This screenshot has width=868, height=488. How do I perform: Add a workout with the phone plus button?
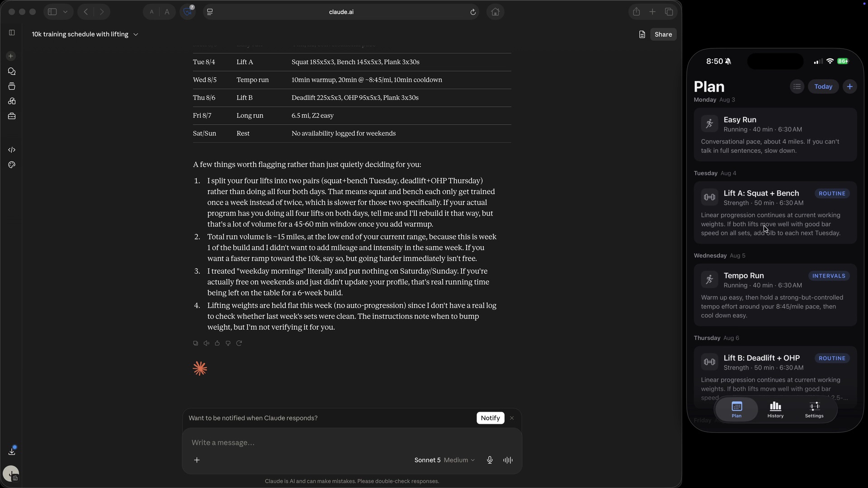[850, 87]
